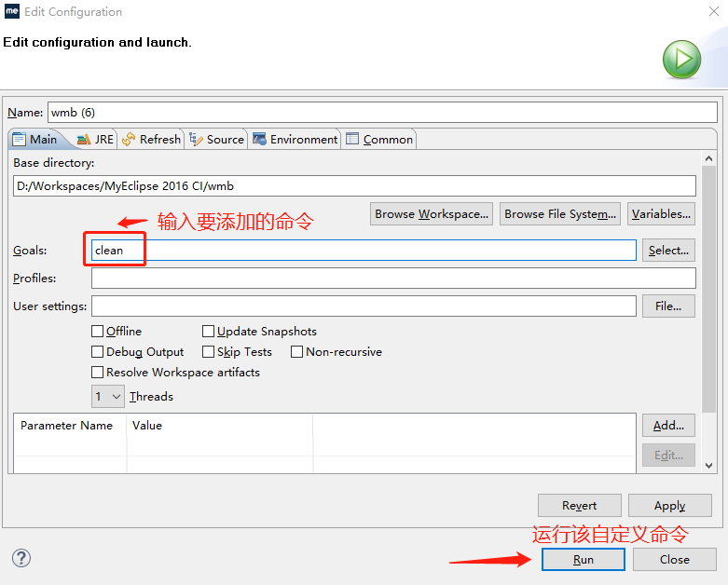Focus the Base directory field
This screenshot has width=728, height=585.
[354, 186]
